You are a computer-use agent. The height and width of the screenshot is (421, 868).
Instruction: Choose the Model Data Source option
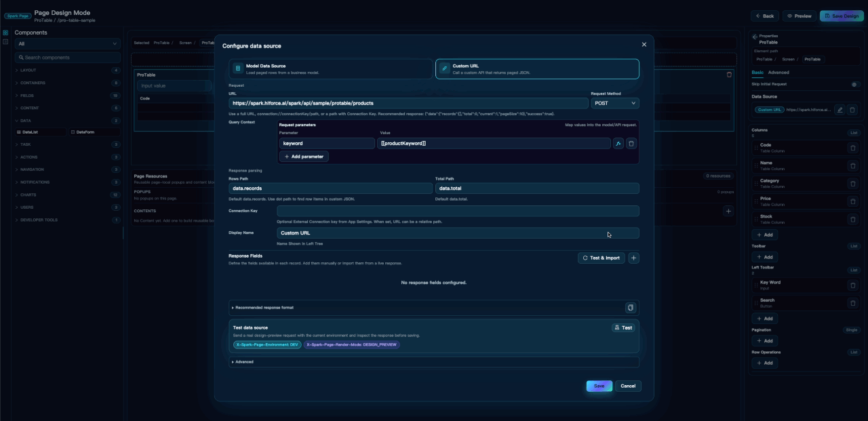(330, 69)
